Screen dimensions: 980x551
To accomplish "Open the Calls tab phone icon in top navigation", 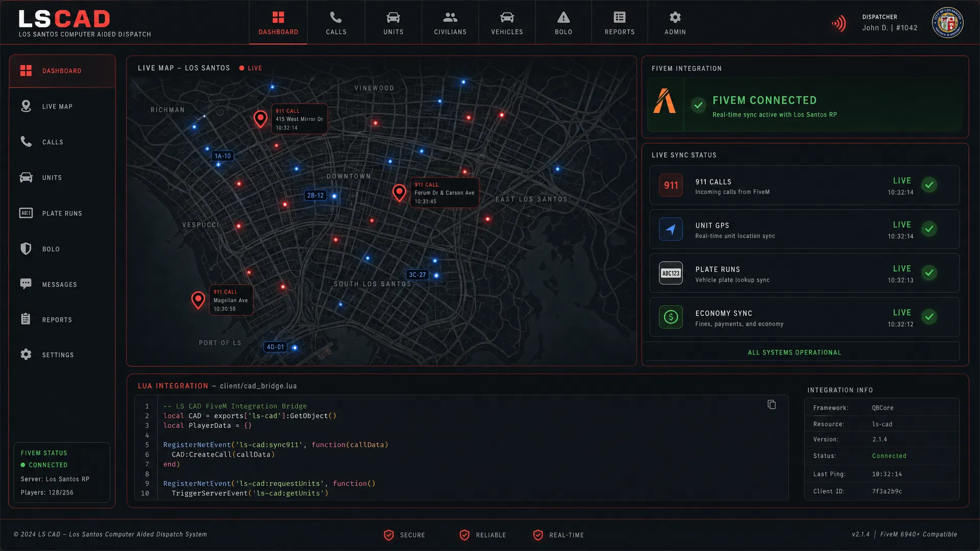I will [x=336, y=17].
